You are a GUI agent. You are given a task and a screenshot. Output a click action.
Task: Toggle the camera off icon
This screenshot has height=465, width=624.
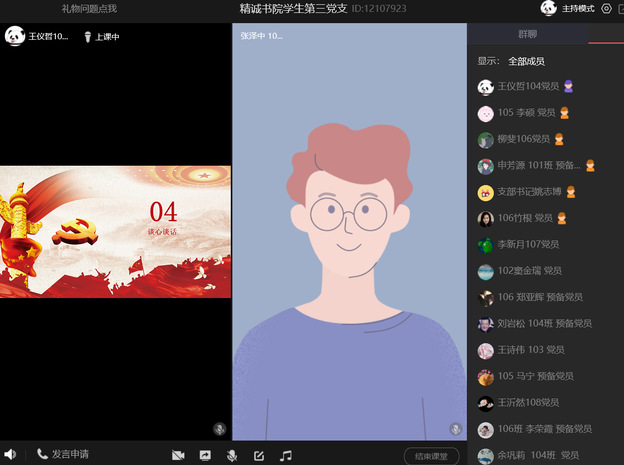178,455
